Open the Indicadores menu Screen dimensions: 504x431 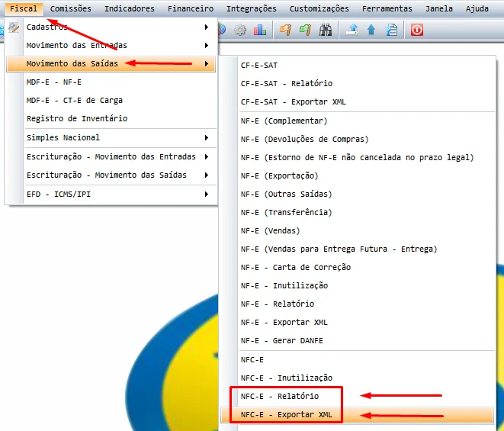coord(129,8)
